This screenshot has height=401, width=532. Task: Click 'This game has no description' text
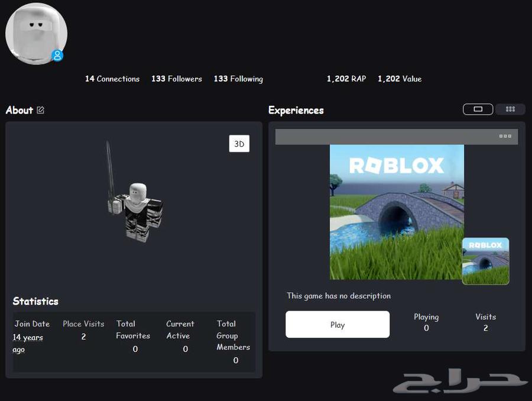click(339, 296)
